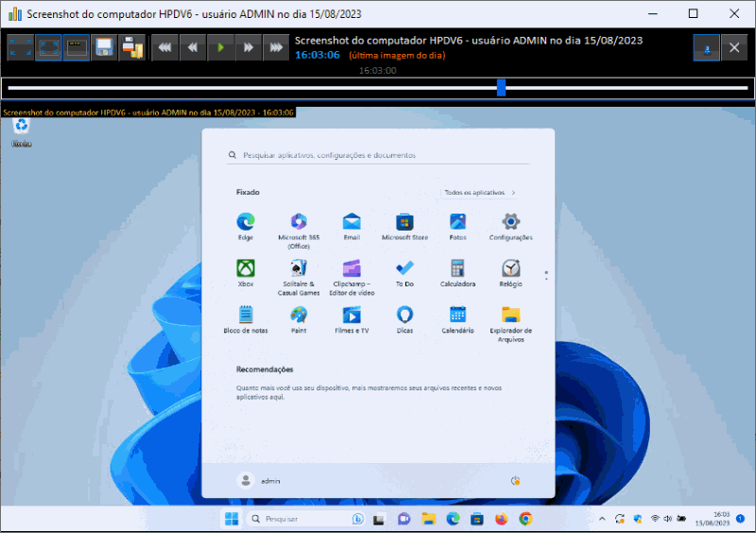
Task: Click the Recomendações heading
Action: click(x=265, y=370)
